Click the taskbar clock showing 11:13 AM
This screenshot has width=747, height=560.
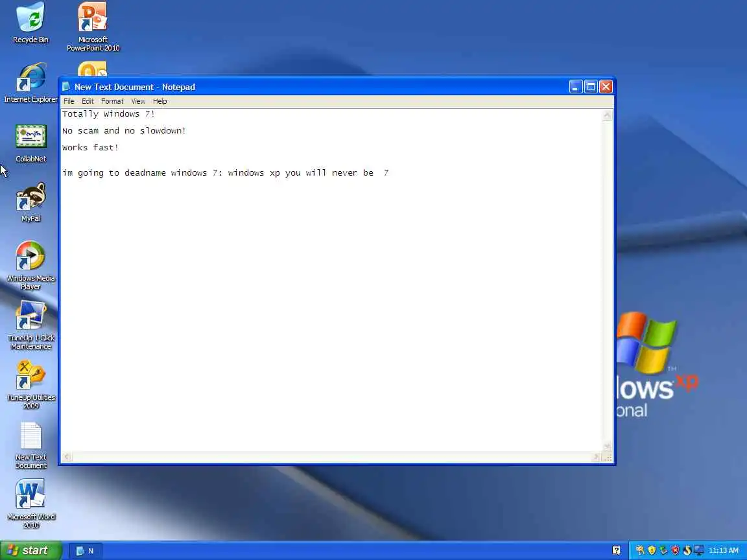coord(723,550)
